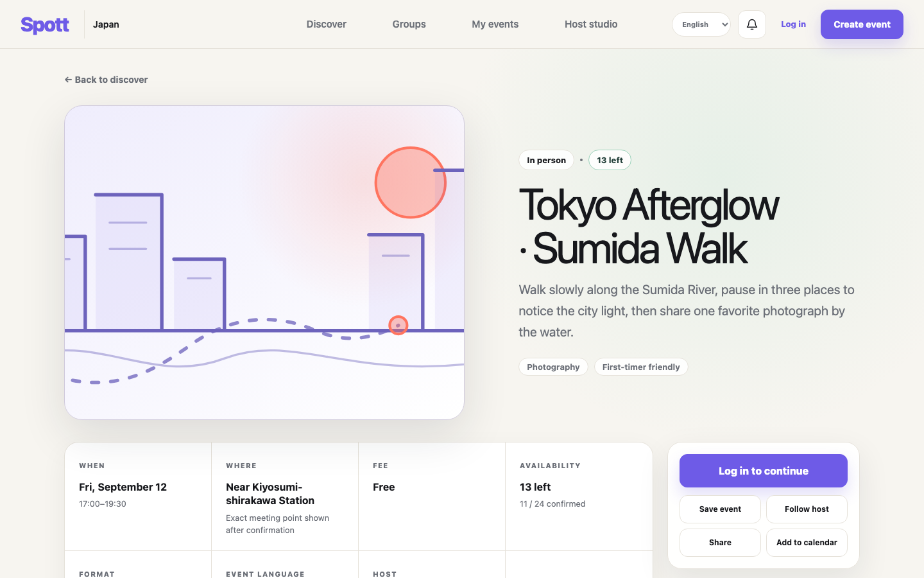Open the Discover nav item
This screenshot has width=924, height=578.
pos(326,24)
